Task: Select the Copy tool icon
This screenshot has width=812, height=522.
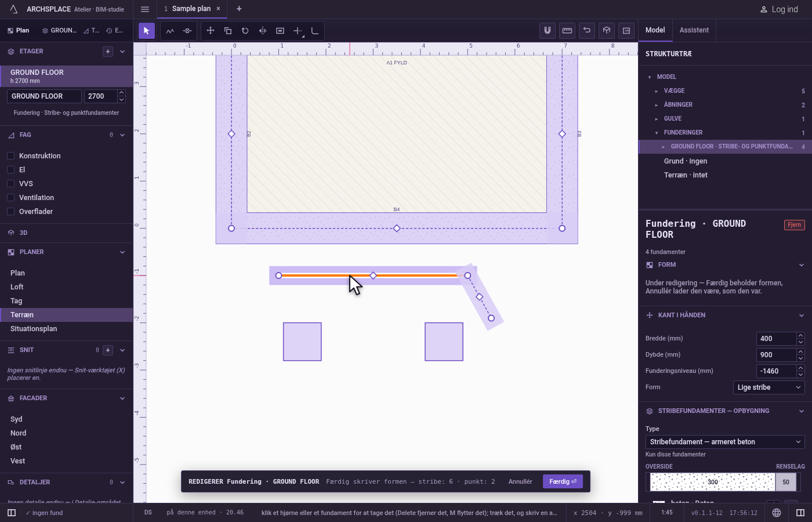Action: point(228,31)
